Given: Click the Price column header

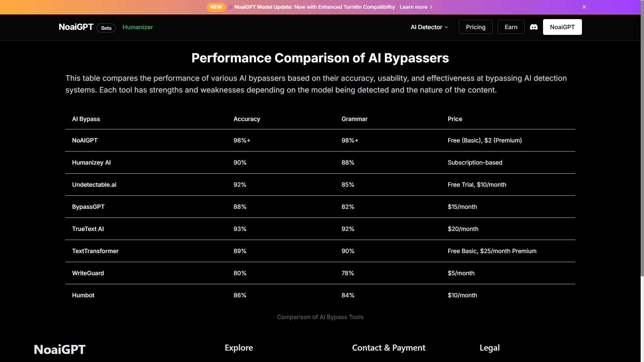Looking at the screenshot, I should pyautogui.click(x=454, y=119).
